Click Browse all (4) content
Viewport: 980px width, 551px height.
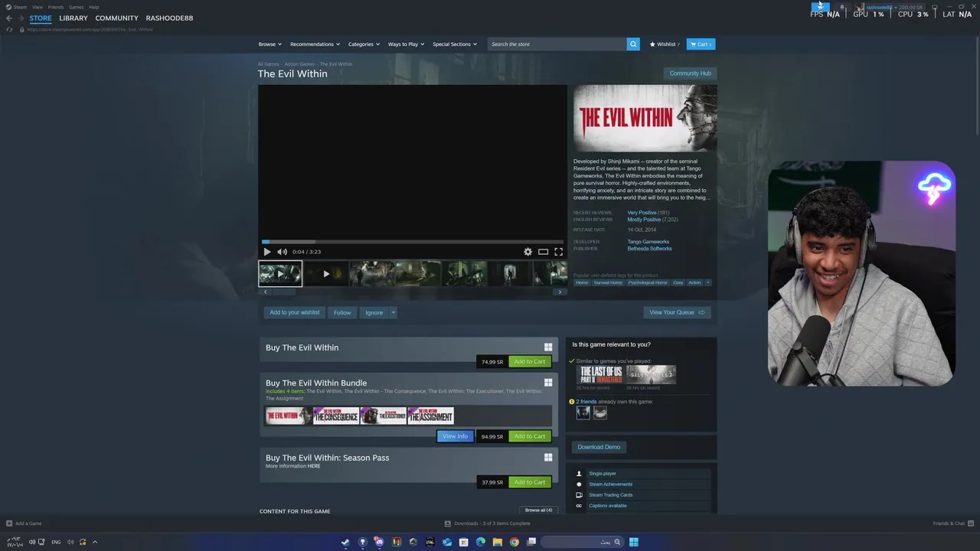tap(538, 510)
